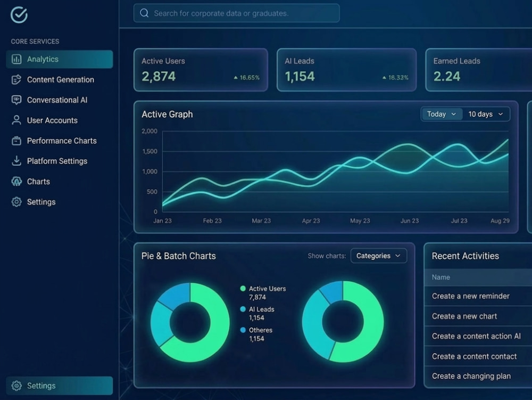Expand the 10 days dropdown
Viewport: 532px width, 400px height.
tap(486, 114)
